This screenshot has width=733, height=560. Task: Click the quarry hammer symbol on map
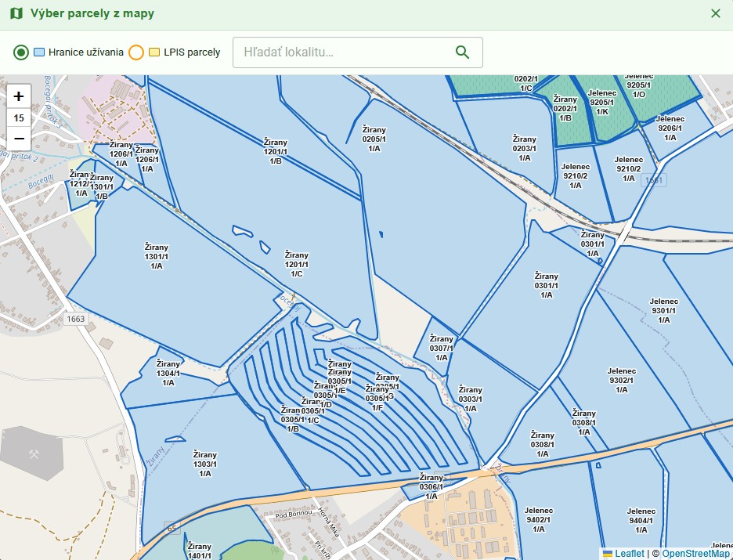click(34, 454)
